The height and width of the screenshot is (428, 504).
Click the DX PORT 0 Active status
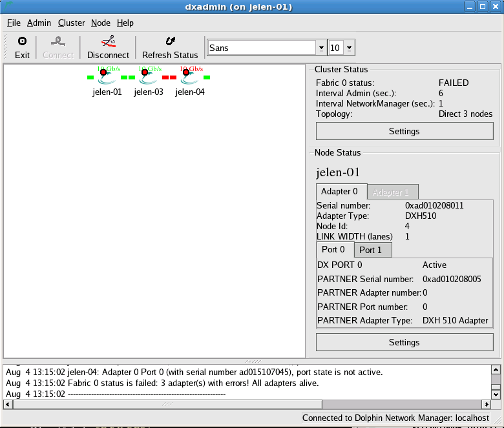coord(434,265)
